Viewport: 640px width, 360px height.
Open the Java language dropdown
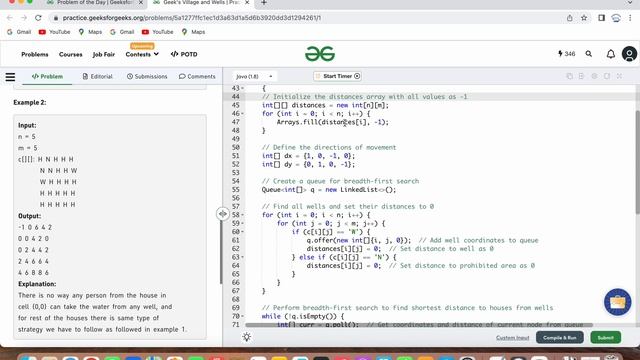pyautogui.click(x=254, y=76)
